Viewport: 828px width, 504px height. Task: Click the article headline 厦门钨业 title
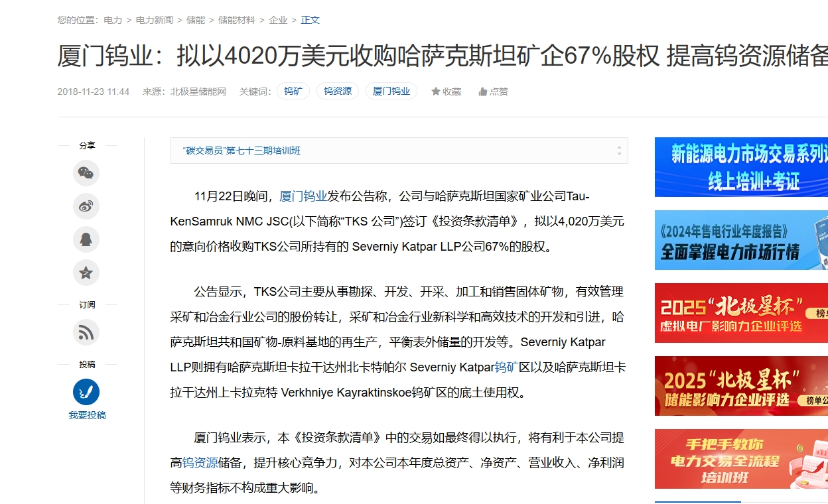[443, 57]
